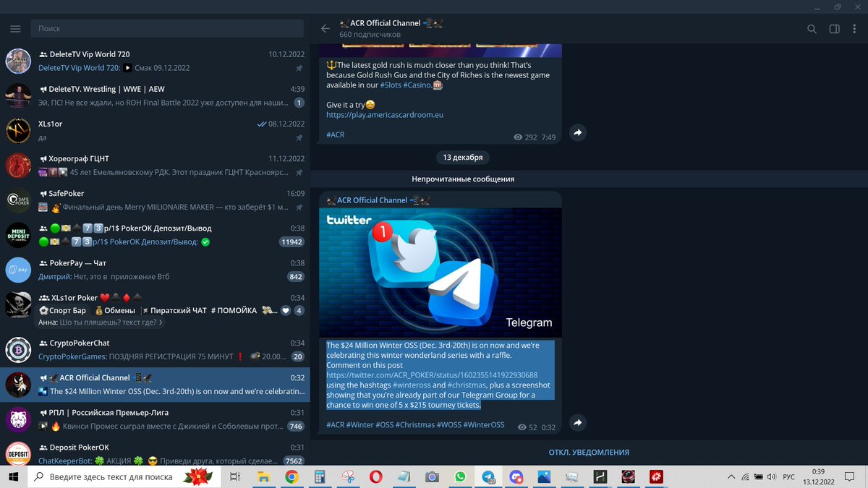Switch to Telegram on the taskbar

point(489,477)
